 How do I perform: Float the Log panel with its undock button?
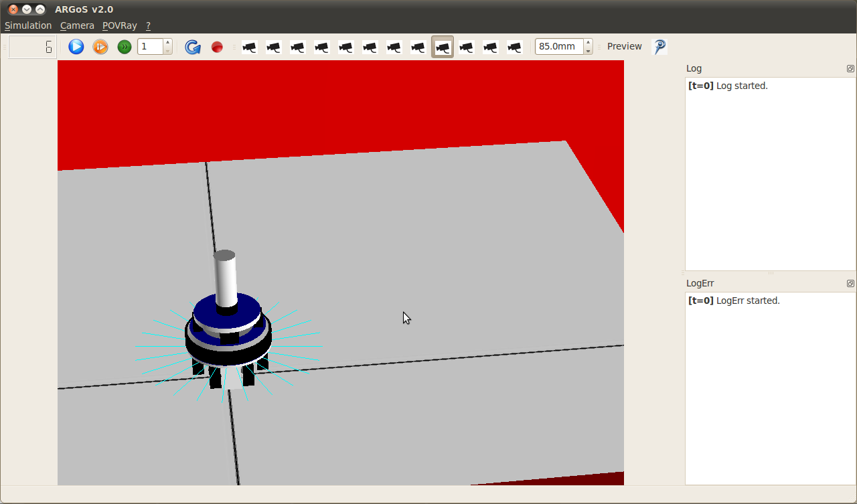click(850, 68)
